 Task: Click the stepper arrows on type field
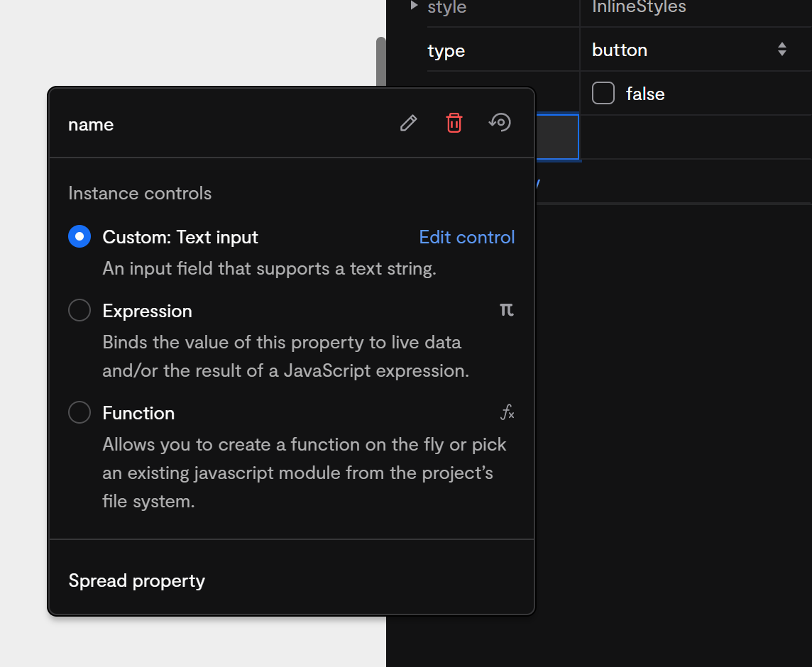point(782,49)
